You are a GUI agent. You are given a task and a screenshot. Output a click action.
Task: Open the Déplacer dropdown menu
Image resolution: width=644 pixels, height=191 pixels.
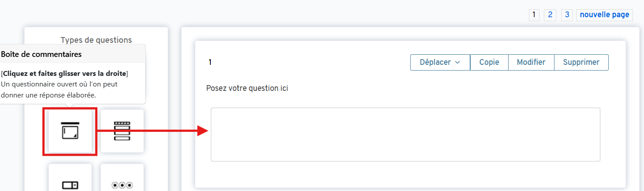[440, 62]
